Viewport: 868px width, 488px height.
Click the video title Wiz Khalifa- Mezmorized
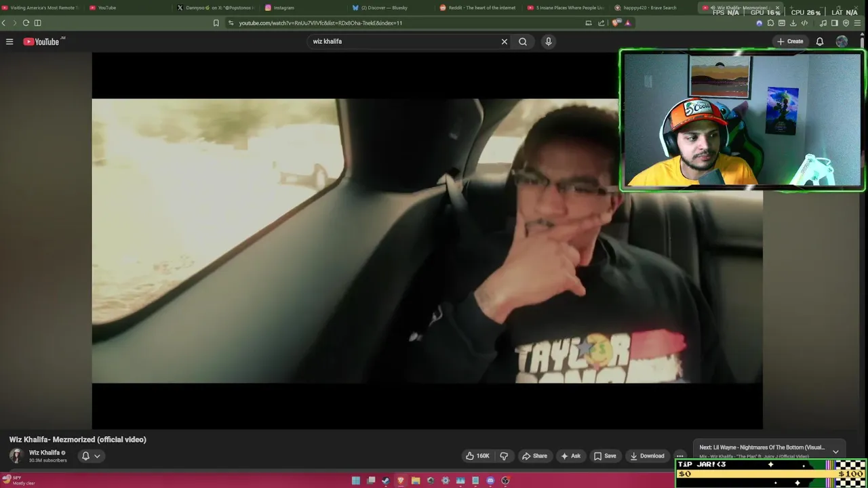(x=78, y=440)
